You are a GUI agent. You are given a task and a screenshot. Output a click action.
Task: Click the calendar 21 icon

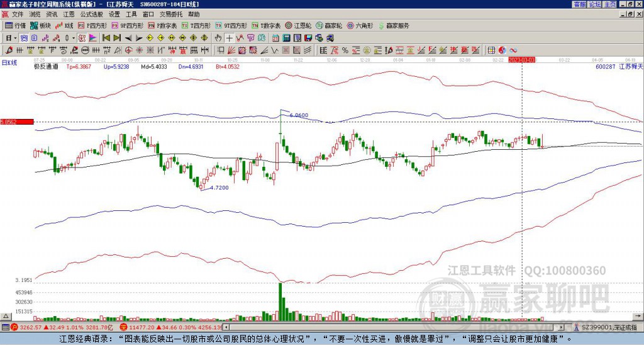pos(275,38)
